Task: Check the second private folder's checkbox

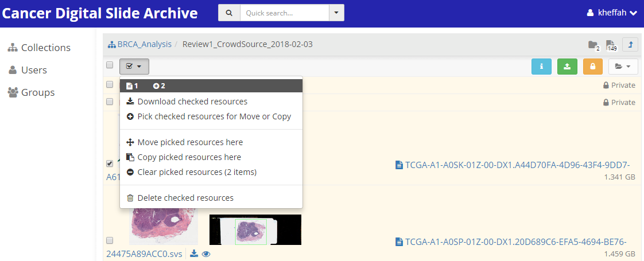Action: (109, 102)
